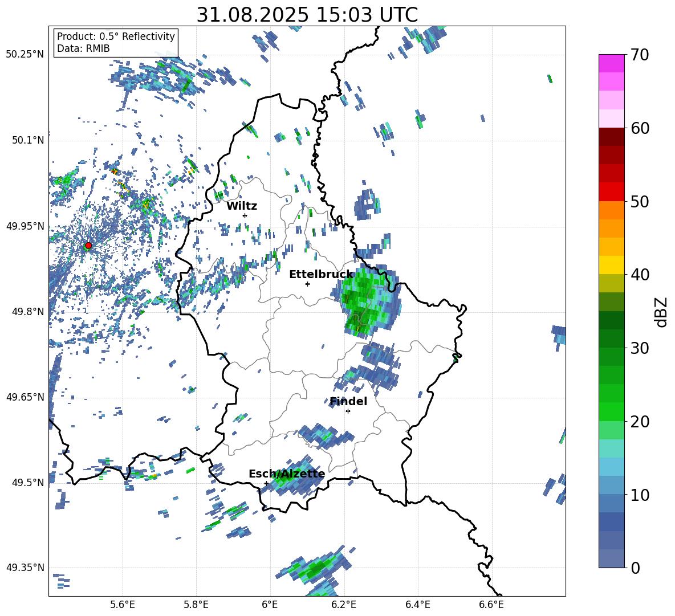
Task: Select the Findel city label
Action: point(348,401)
